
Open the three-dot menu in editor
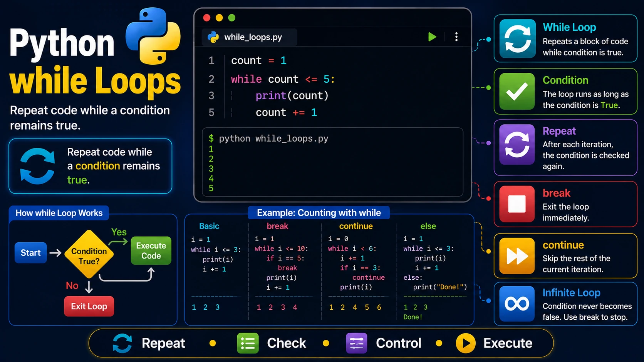456,37
